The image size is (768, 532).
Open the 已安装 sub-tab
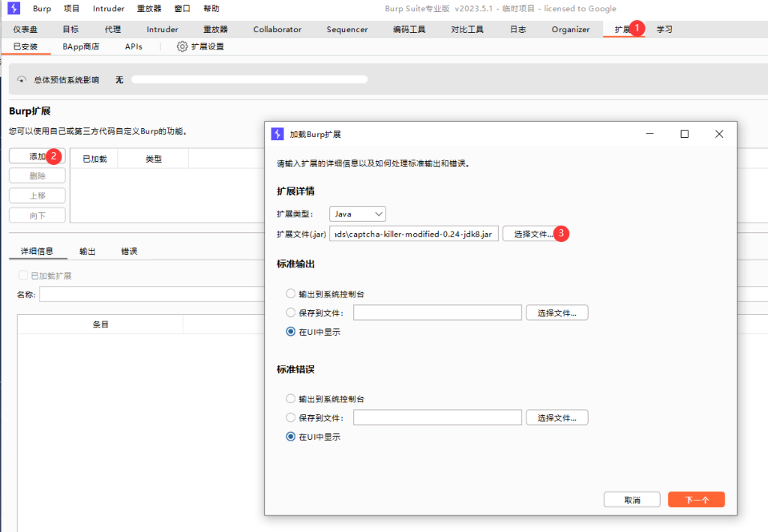[x=25, y=46]
